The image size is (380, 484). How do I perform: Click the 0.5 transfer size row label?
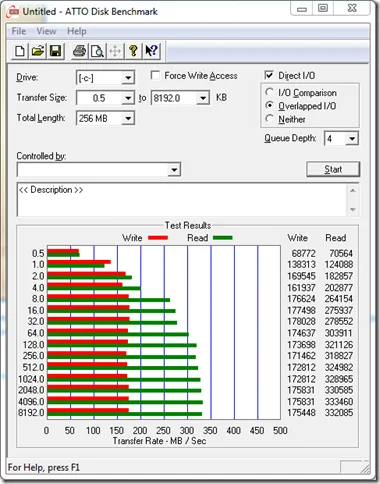tap(38, 253)
